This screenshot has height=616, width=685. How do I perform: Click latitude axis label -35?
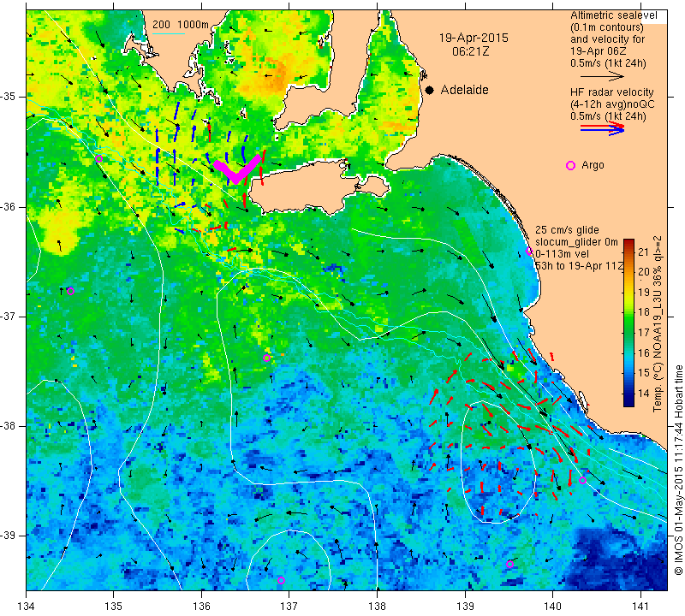tap(9, 97)
